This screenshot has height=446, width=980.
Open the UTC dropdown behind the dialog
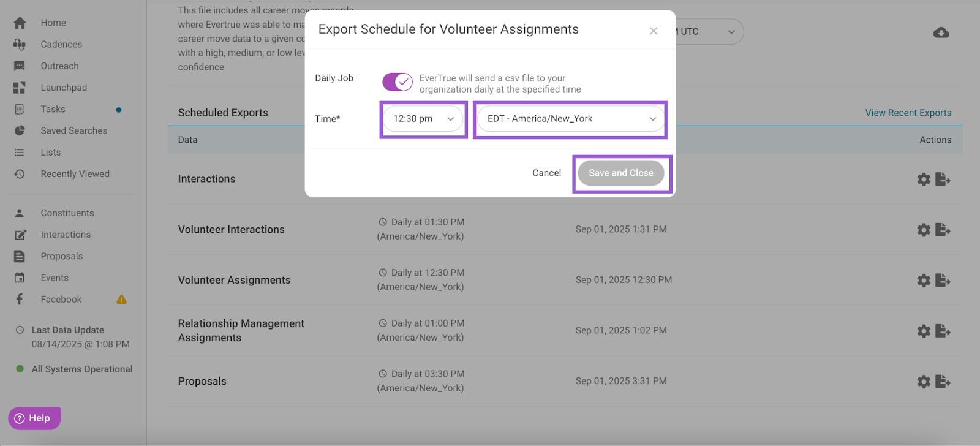click(709, 32)
